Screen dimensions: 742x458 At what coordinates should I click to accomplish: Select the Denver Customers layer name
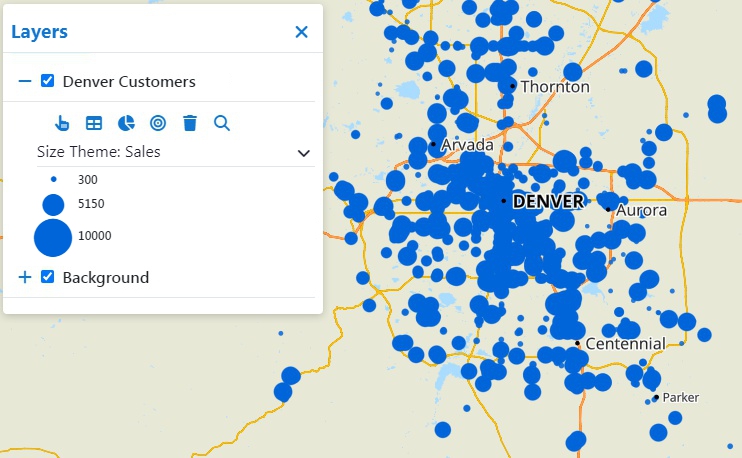point(129,81)
